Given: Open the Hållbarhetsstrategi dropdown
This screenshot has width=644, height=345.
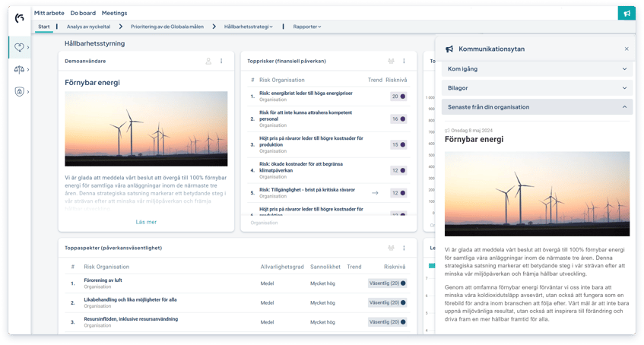Looking at the screenshot, I should (248, 27).
